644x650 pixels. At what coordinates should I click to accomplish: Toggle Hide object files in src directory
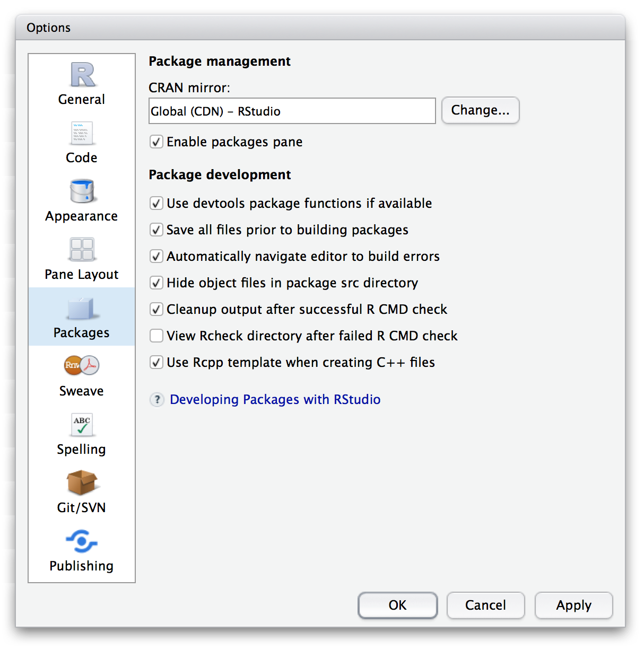coord(156,283)
